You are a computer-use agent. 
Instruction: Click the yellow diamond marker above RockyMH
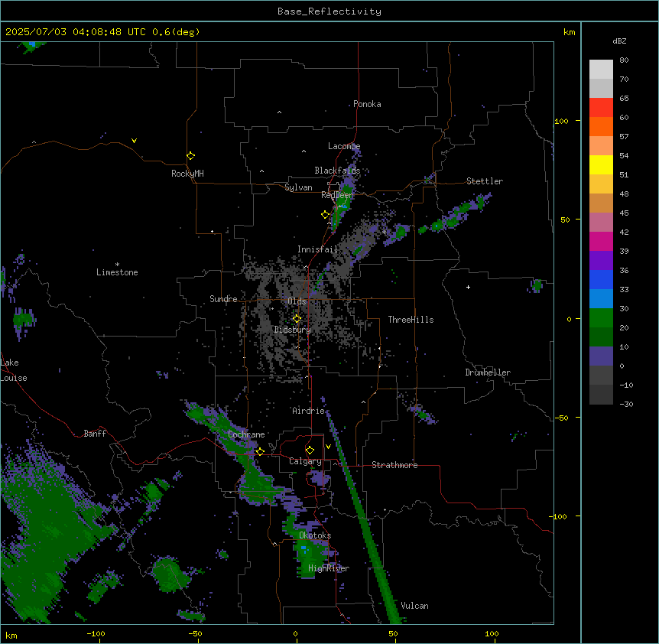[190, 155]
